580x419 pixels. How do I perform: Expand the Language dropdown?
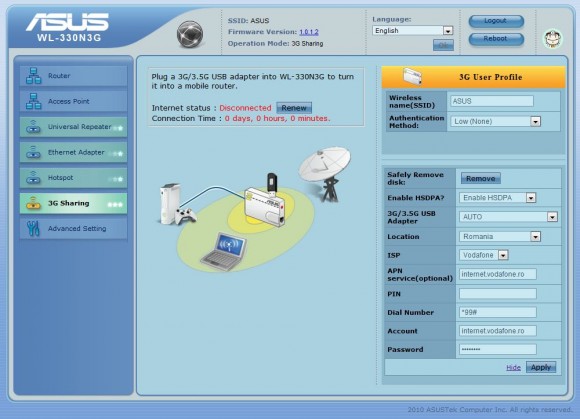[x=412, y=31]
